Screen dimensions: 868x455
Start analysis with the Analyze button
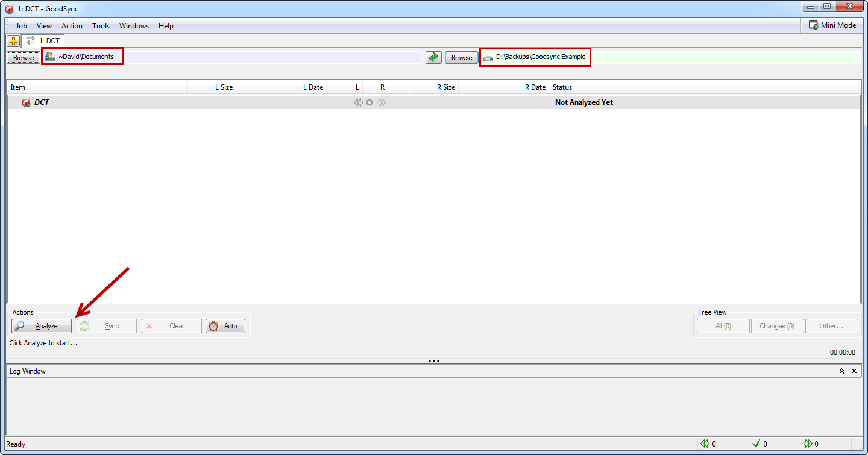tap(42, 326)
